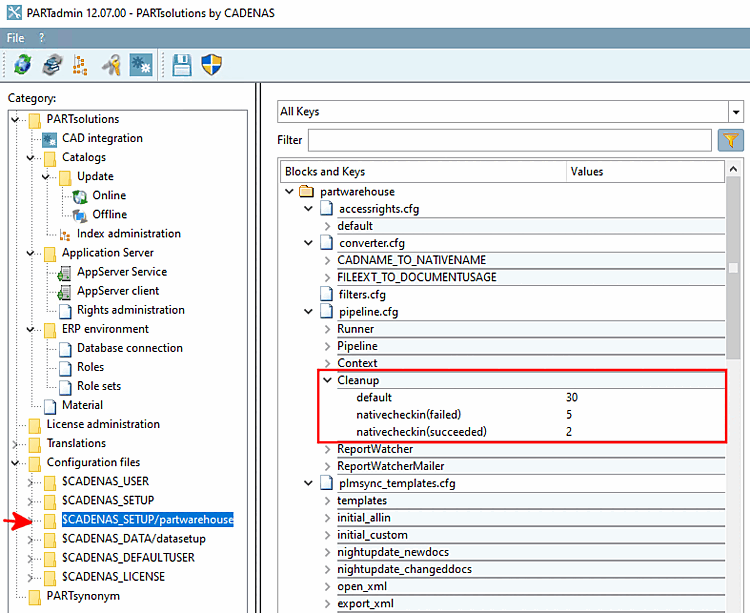This screenshot has height=613, width=750.
Task: Click the gear settings toolbar icon
Action: pyautogui.click(x=140, y=65)
